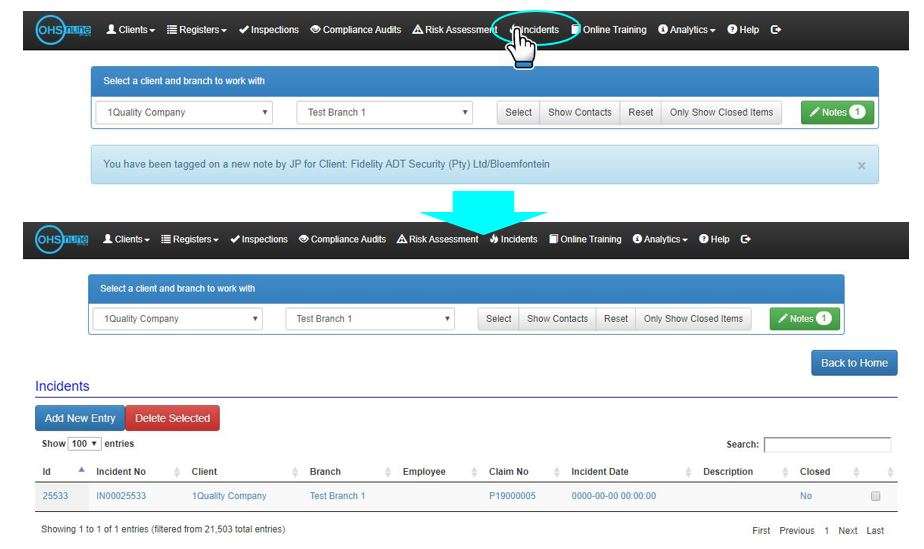Open Notes button in lower panel
This screenshot has height=549, width=924.
(804, 319)
